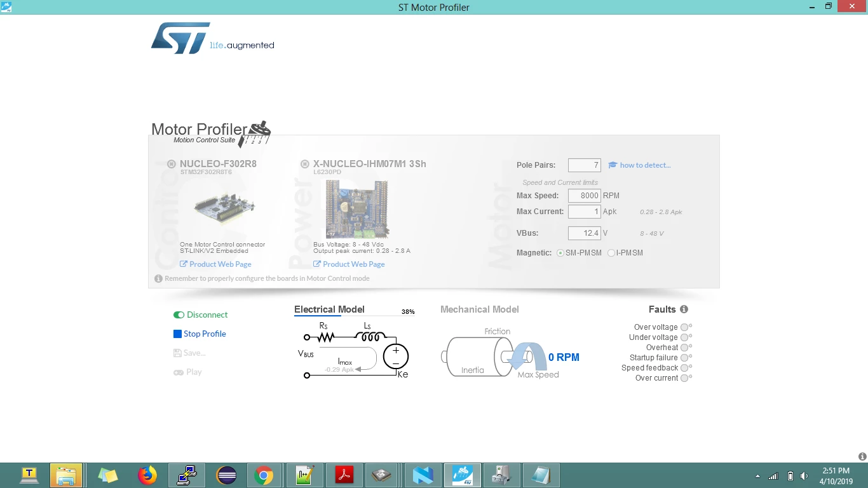Viewport: 868px width, 488px height.
Task: Click the info icon beside the configure reminder
Action: tap(158, 278)
